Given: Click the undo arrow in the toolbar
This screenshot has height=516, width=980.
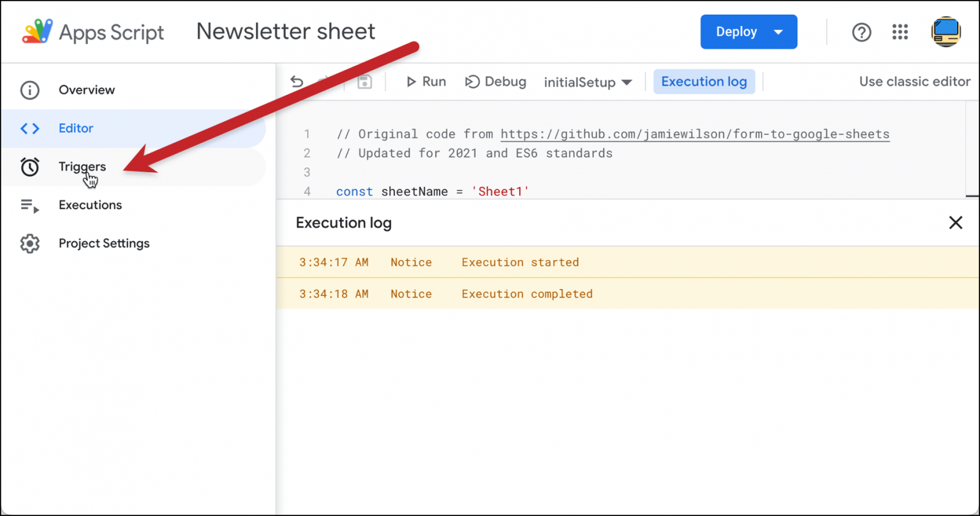Looking at the screenshot, I should 296,82.
